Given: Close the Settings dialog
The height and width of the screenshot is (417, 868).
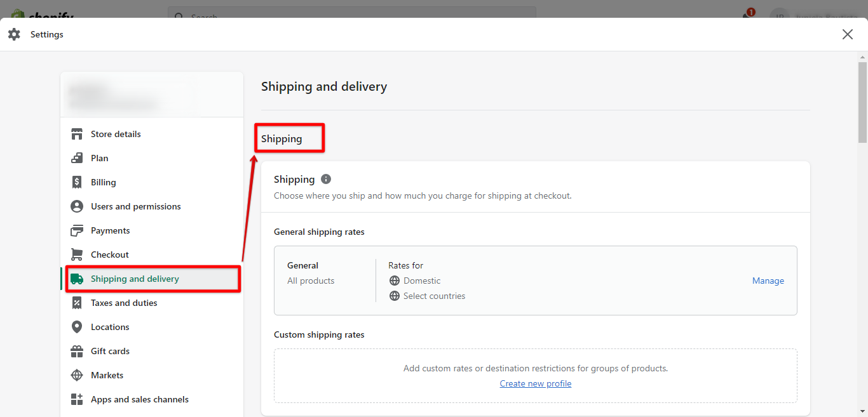Looking at the screenshot, I should pos(847,34).
